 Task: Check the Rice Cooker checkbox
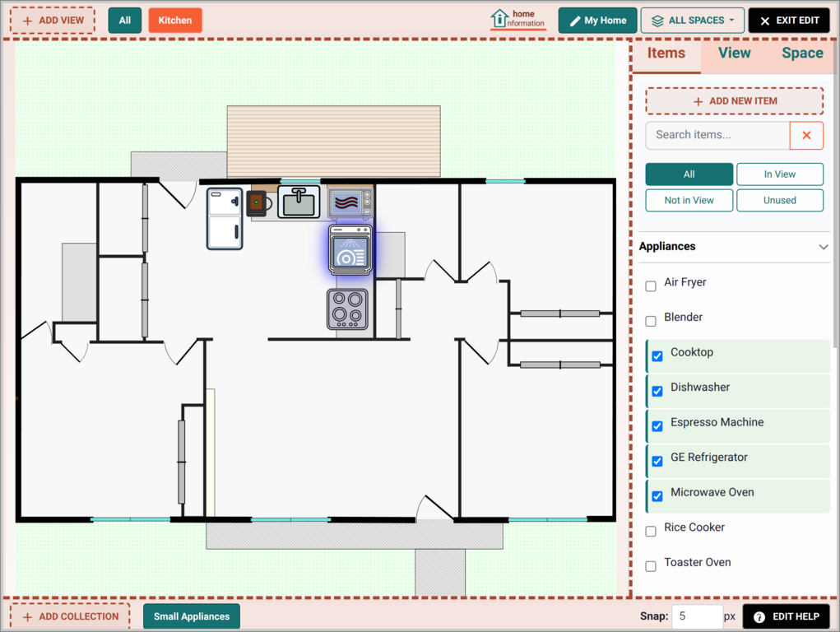[x=651, y=532]
